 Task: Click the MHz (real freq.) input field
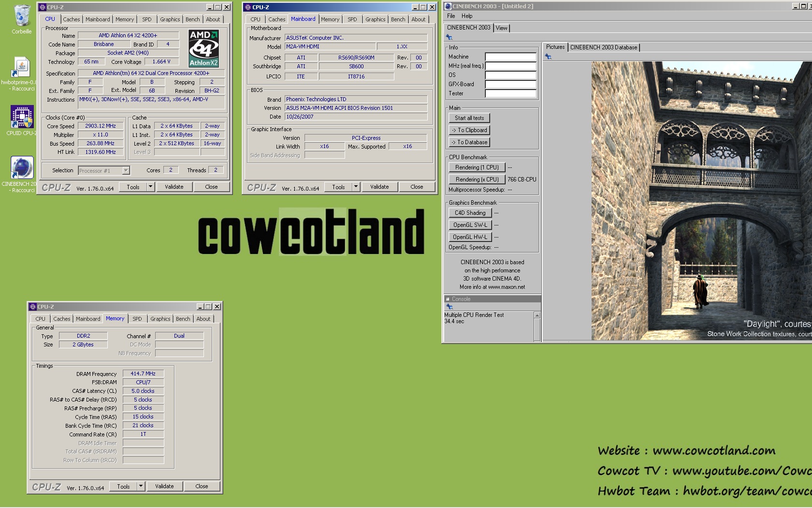point(511,66)
